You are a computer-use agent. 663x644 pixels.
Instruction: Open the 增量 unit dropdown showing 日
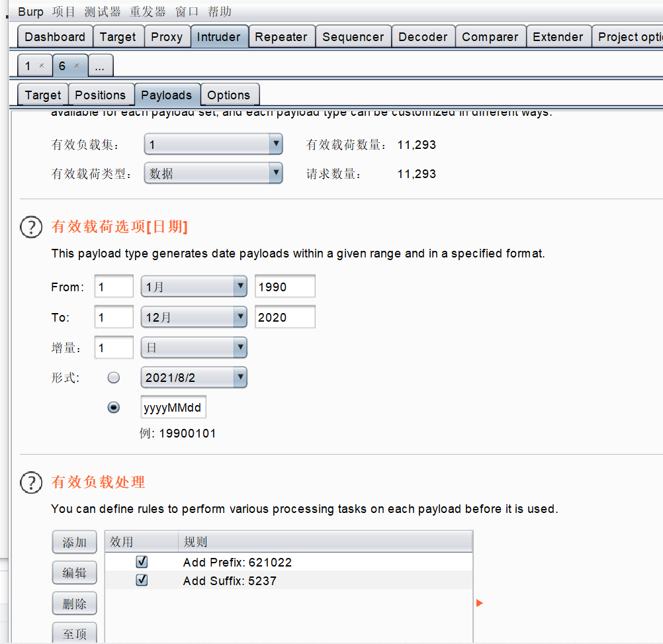click(194, 347)
